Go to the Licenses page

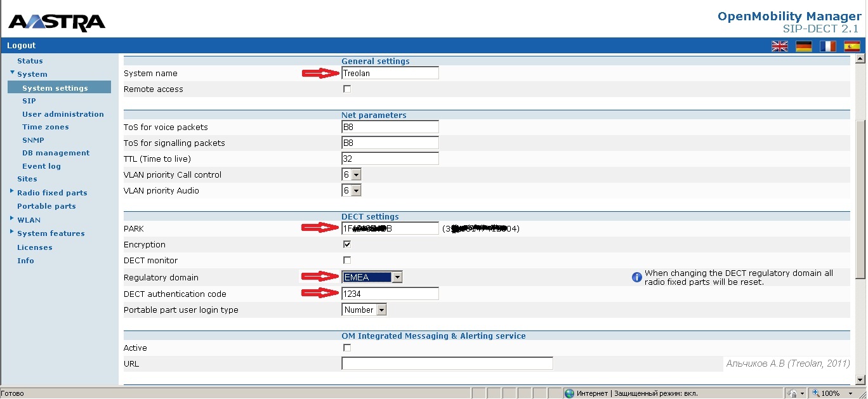point(34,247)
